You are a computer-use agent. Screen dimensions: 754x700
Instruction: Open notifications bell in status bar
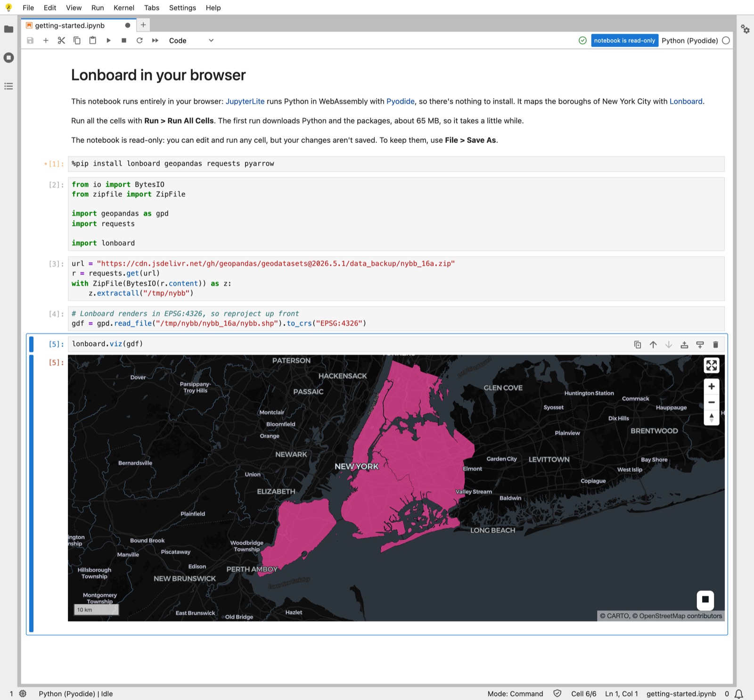pyautogui.click(x=739, y=694)
